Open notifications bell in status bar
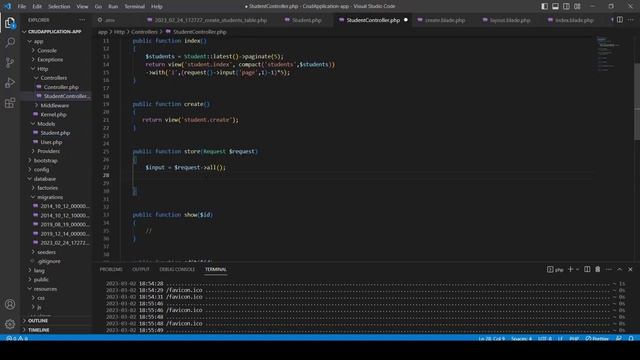The height and width of the screenshot is (360, 640). (631, 338)
